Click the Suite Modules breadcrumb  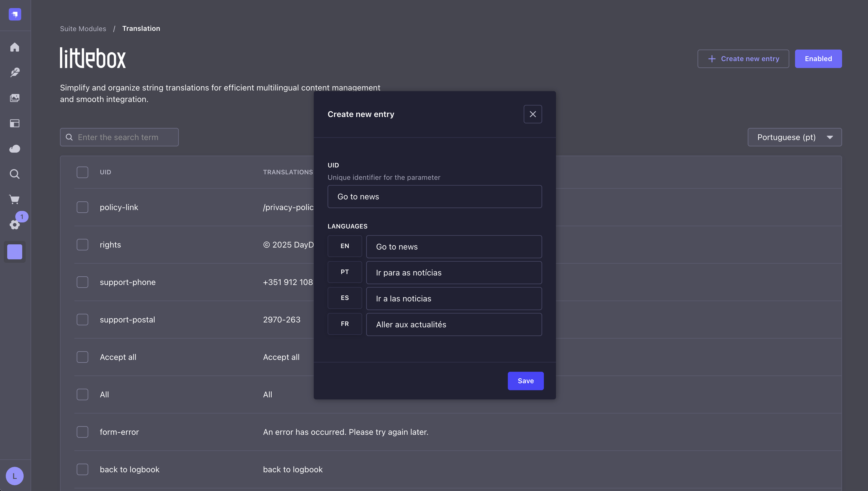(83, 29)
